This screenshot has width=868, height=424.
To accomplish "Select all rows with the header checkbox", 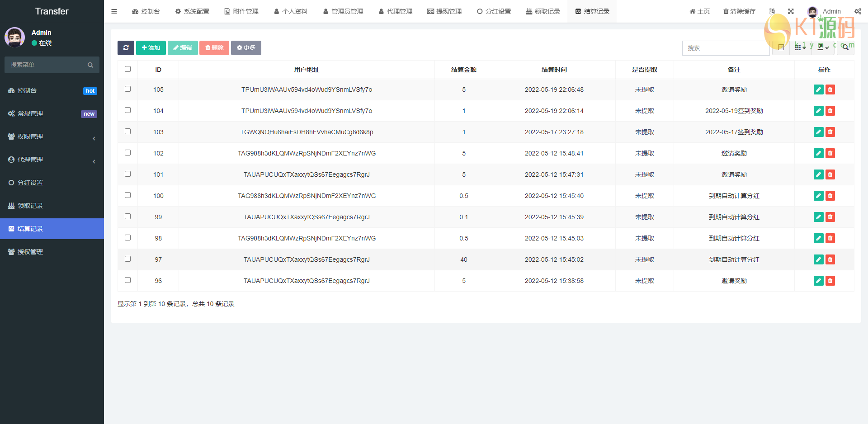I will click(127, 69).
